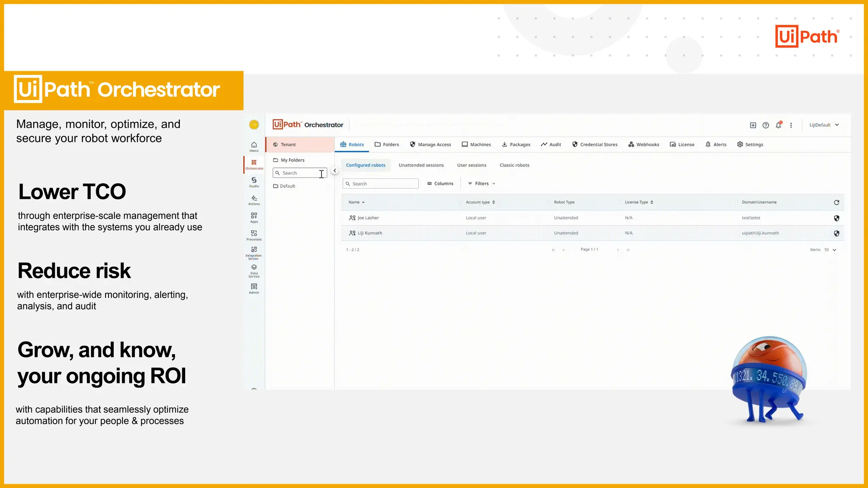The width and height of the screenshot is (868, 488).
Task: Click the Columns button
Action: [x=440, y=184]
